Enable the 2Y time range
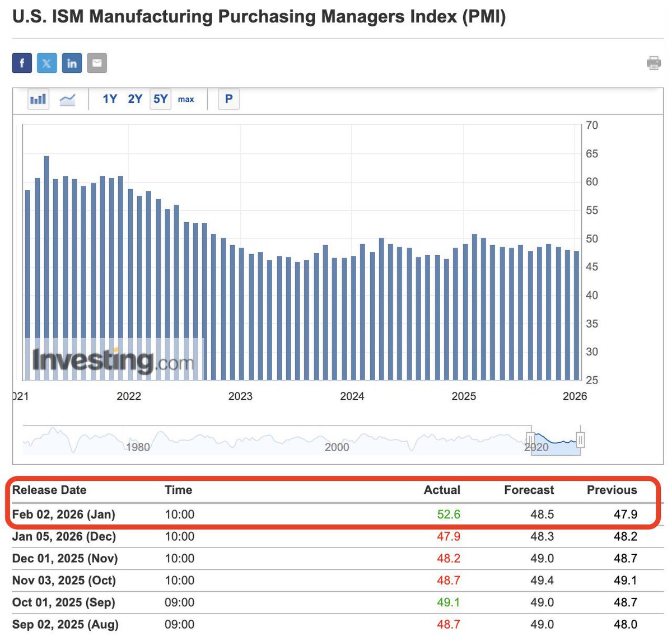Viewport: 672px width, 641px height. tap(134, 99)
